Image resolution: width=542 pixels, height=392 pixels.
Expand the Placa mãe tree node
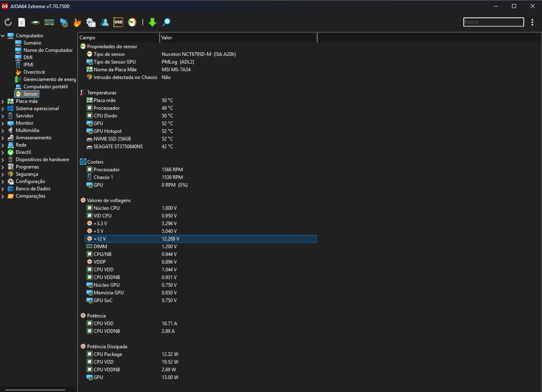coord(3,101)
